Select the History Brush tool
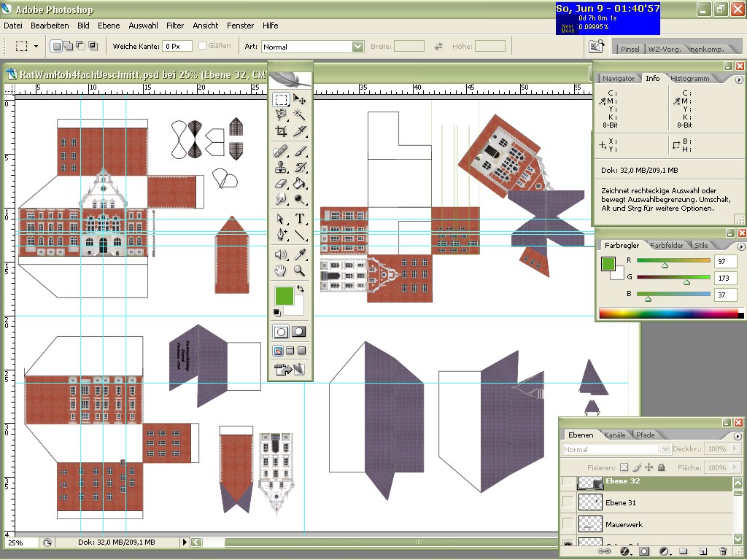 click(x=300, y=168)
